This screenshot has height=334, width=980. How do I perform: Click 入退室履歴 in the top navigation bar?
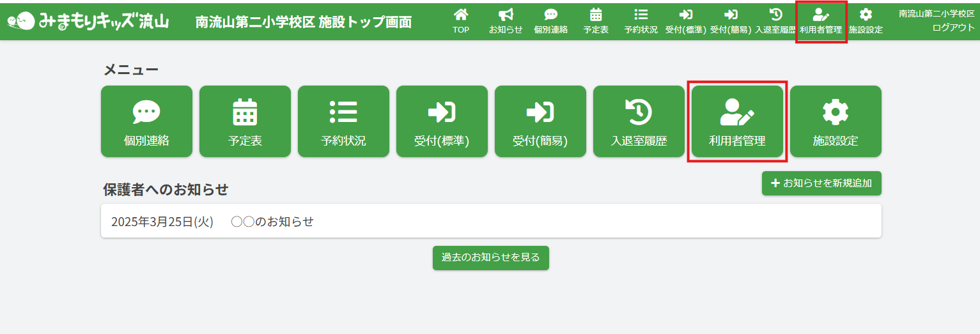(775, 21)
